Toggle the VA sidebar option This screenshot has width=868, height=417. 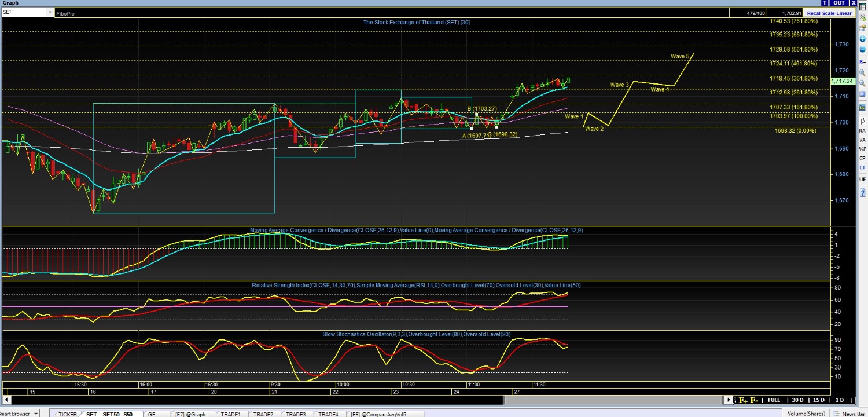tap(862, 140)
